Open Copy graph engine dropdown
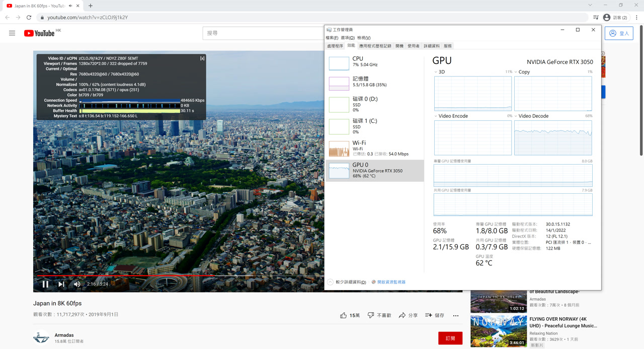This screenshot has width=644, height=349. point(516,72)
